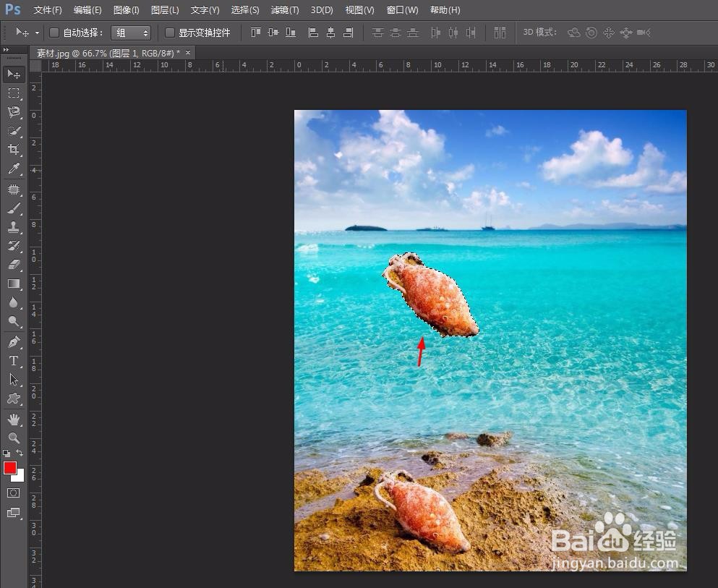
Task: Select the Quick Selection tool
Action: click(14, 131)
